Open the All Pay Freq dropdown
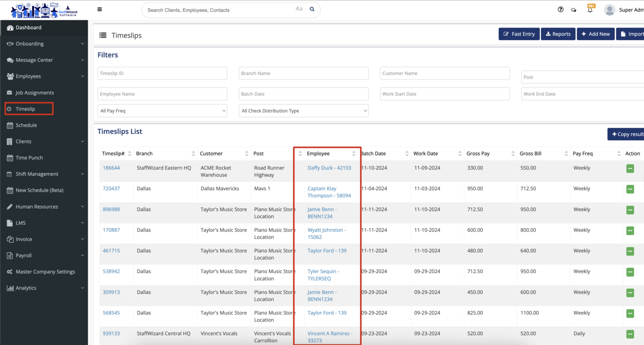 click(x=162, y=111)
